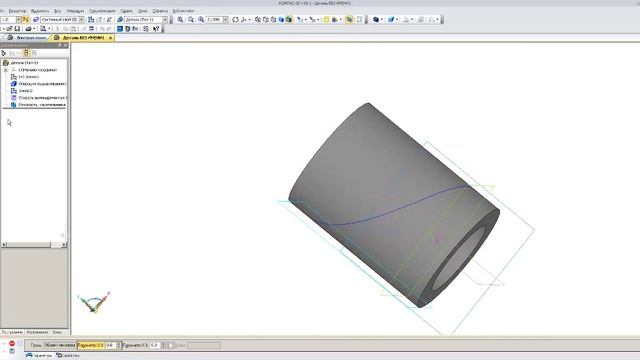Adjust the Параметр U value stepper
Viewport: 640px width, 360px height.
(x=119, y=345)
